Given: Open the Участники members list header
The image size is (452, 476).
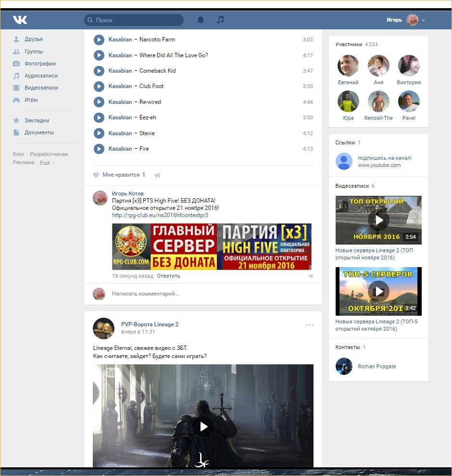Looking at the screenshot, I should click(356, 44).
